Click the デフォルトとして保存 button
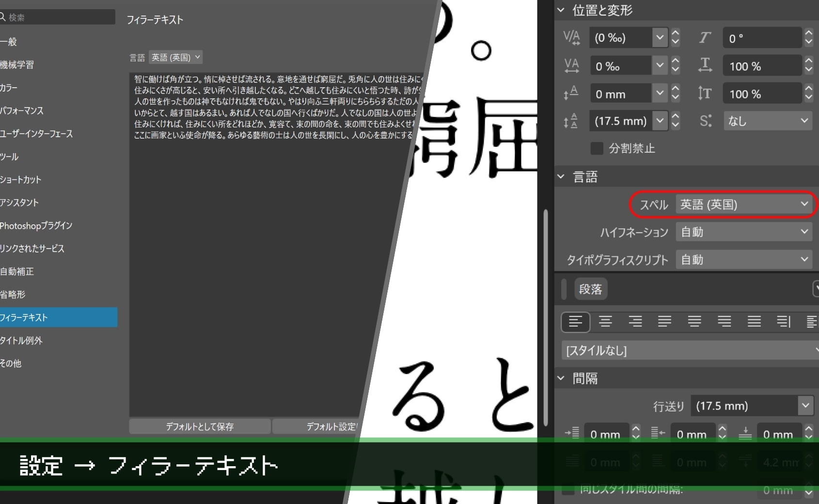The height and width of the screenshot is (504, 819). coord(200,426)
